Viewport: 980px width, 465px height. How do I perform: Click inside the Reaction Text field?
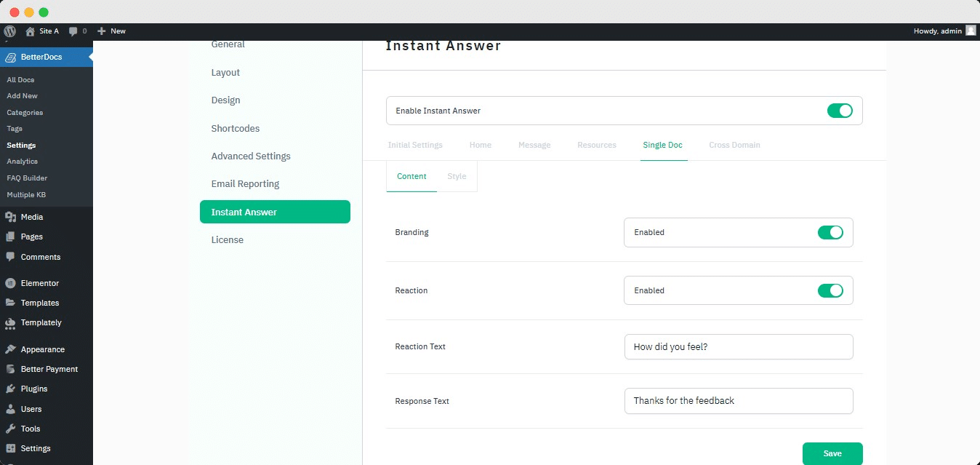click(x=738, y=347)
